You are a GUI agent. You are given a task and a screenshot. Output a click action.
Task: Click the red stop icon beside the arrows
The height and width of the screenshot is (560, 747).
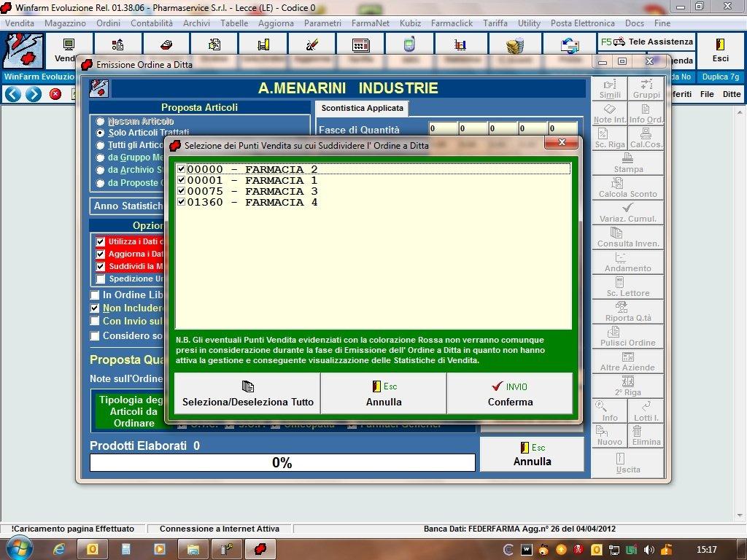[55, 94]
